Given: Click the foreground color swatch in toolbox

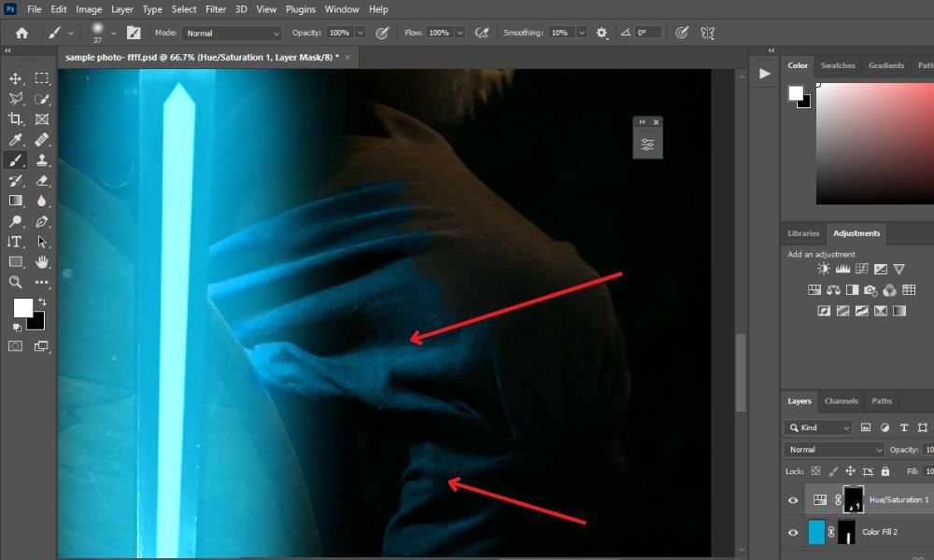Looking at the screenshot, I should [23, 308].
